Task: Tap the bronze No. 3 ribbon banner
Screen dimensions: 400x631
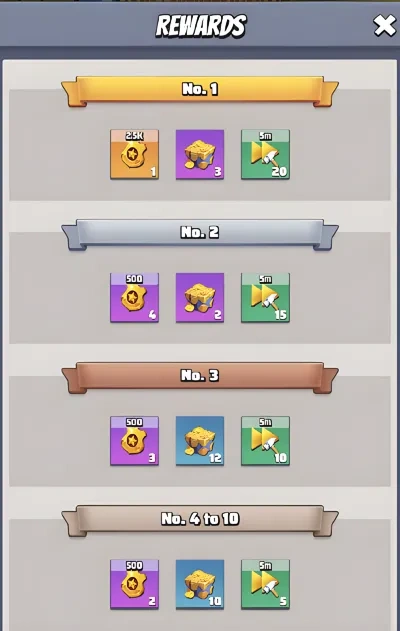Action: 200,377
